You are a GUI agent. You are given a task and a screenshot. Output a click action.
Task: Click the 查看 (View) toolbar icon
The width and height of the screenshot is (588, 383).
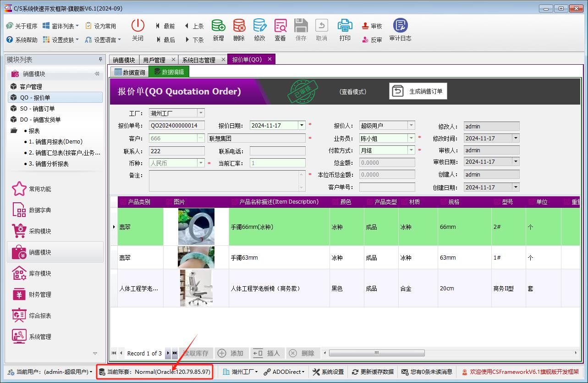pos(280,26)
